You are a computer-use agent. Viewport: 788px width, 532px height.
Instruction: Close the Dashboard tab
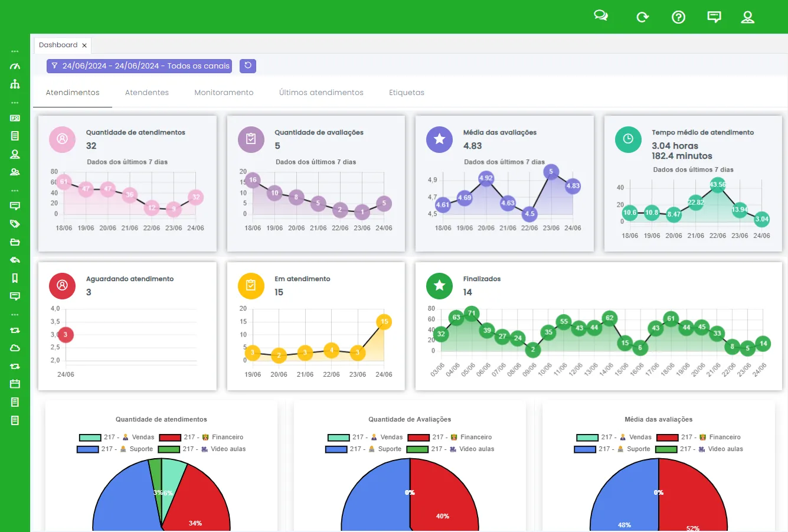point(84,45)
